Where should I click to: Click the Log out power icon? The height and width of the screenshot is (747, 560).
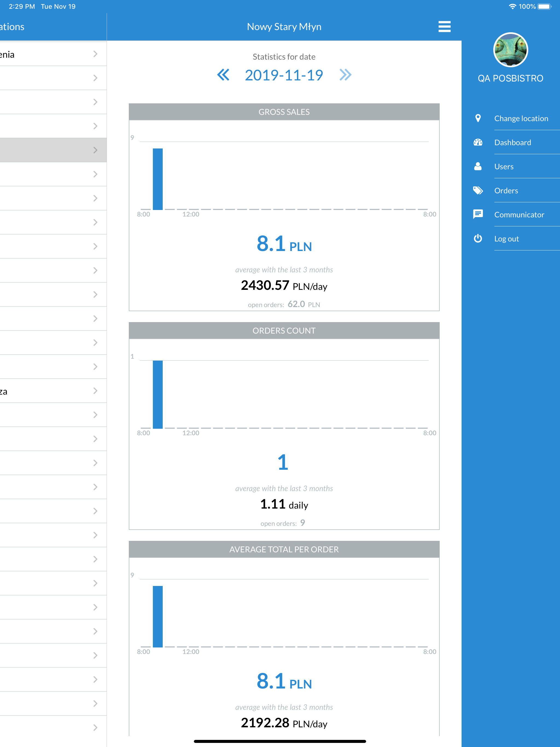[x=478, y=238]
